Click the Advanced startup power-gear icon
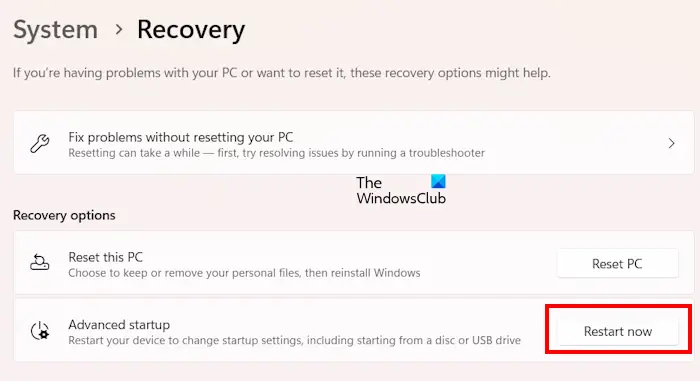Image resolution: width=700 pixels, height=381 pixels. (x=40, y=331)
